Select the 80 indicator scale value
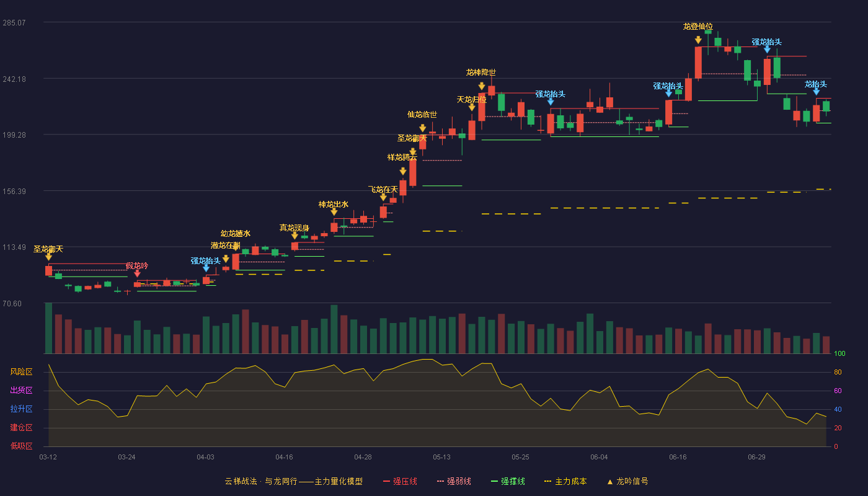 838,372
